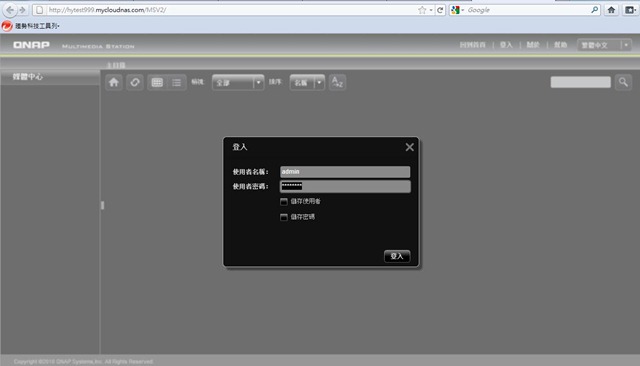The image size is (640, 366).
Task: Click the toolbar search text box
Action: click(x=580, y=82)
